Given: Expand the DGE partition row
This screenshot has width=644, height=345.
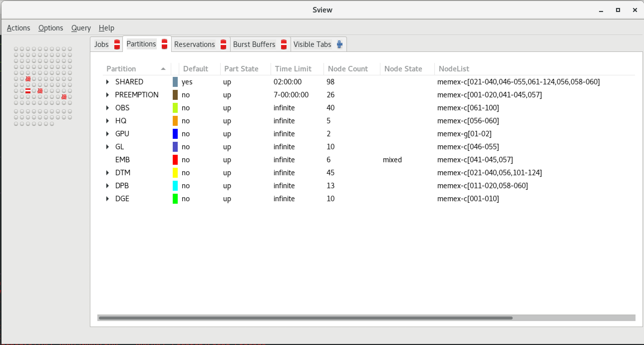Looking at the screenshot, I should [x=108, y=199].
